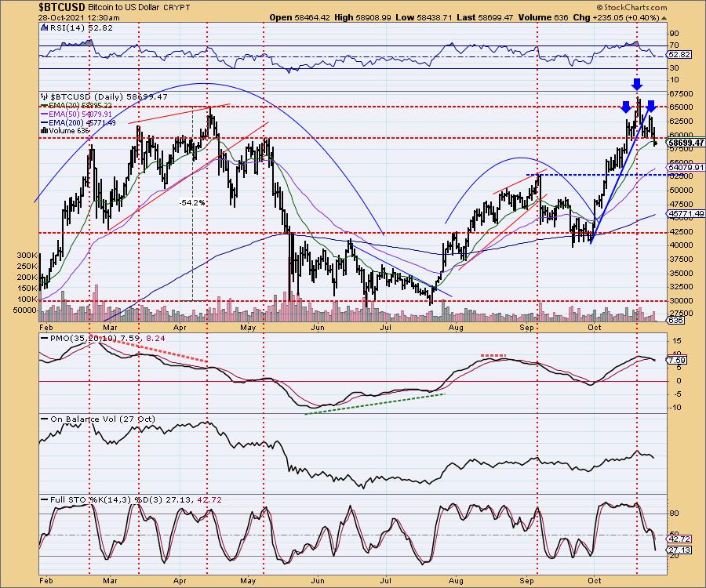This screenshot has width=706, height=588.
Task: Click the On Balance Vol (27 Oct) label
Action: pos(103,419)
